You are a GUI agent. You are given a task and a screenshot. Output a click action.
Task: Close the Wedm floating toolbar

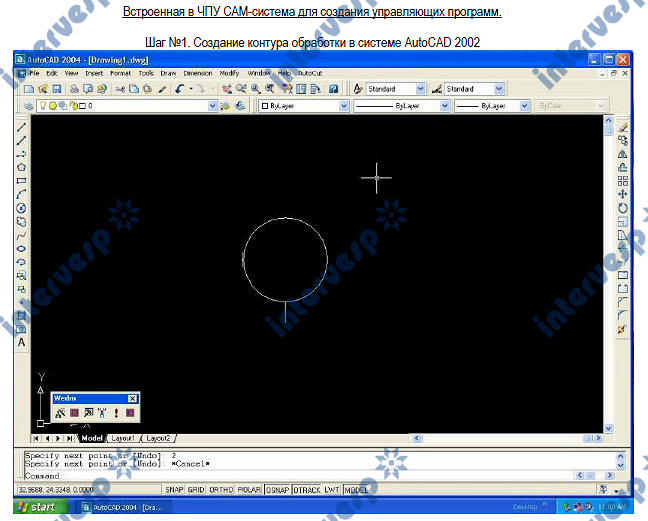(133, 398)
